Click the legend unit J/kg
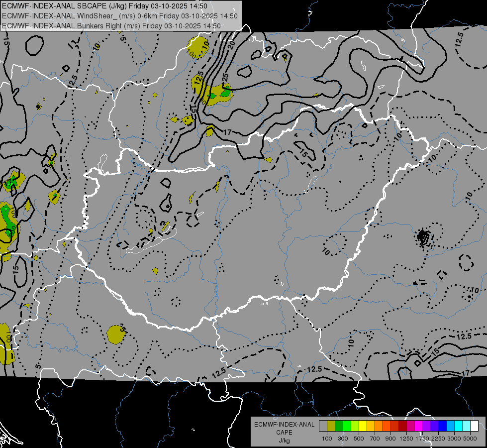 point(284,441)
